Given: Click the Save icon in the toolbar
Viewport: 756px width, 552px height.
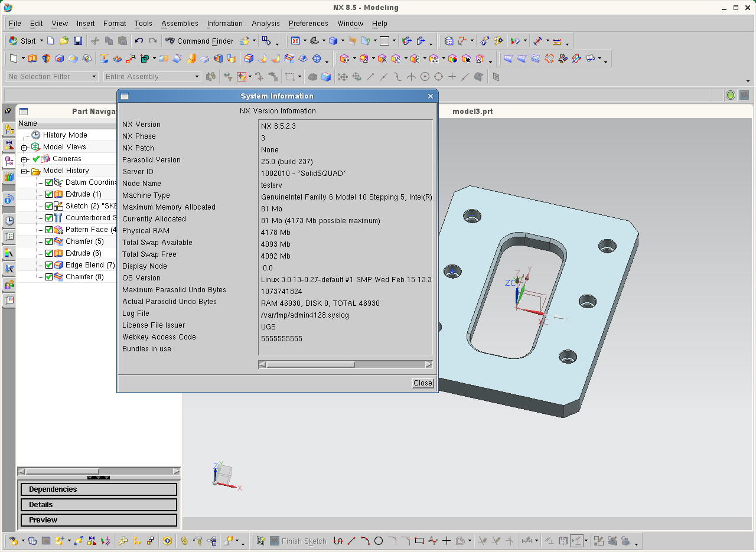Looking at the screenshot, I should [x=78, y=41].
